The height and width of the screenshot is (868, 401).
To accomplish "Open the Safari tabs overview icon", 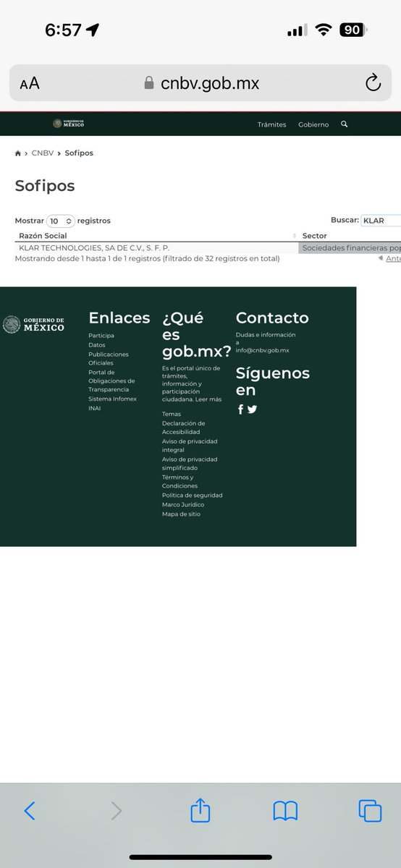I will [x=370, y=810].
